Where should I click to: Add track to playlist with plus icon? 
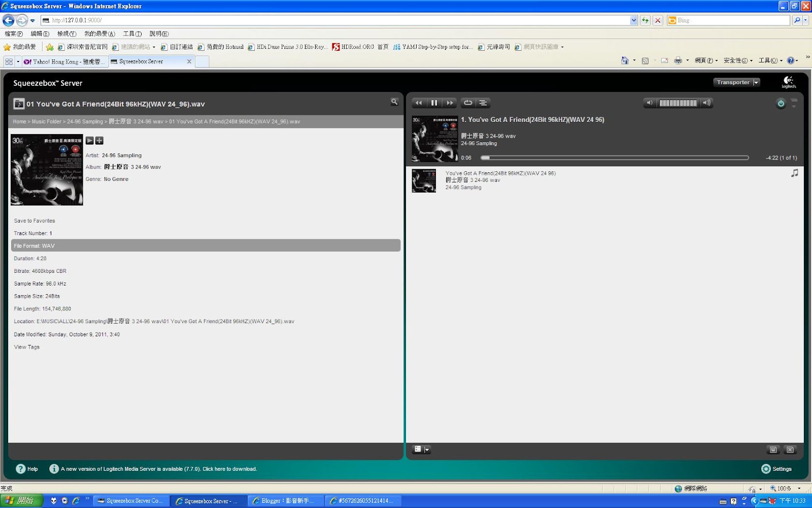point(99,141)
